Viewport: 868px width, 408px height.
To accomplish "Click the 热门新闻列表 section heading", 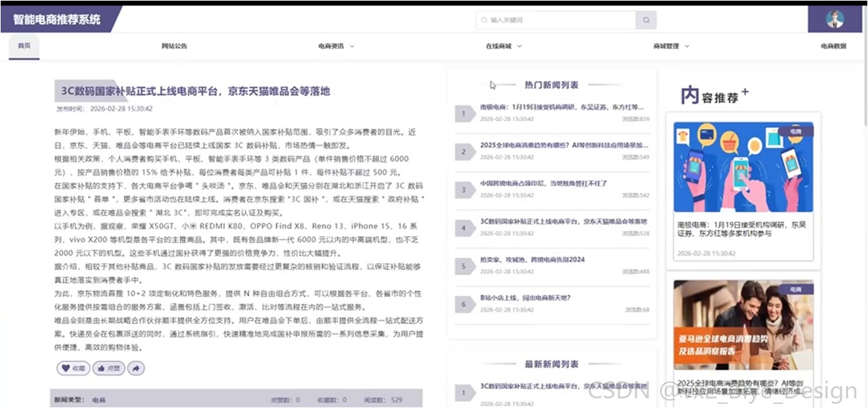I will (x=551, y=85).
